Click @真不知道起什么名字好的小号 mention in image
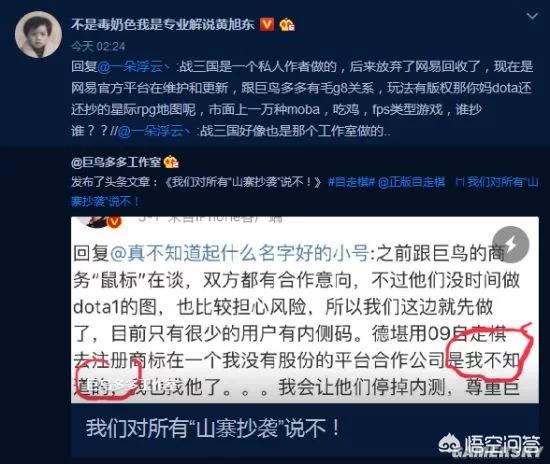The height and width of the screenshot is (464, 550). pos(239,253)
